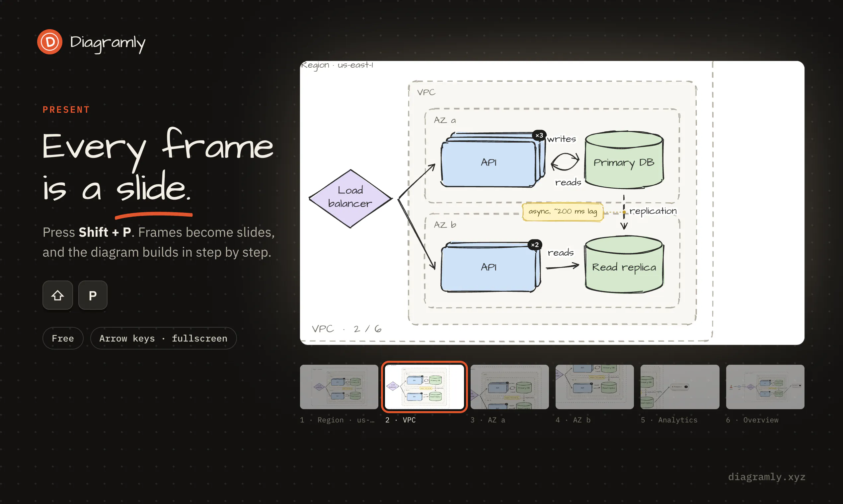The width and height of the screenshot is (843, 504).
Task: Click the Shift key icon
Action: (x=58, y=295)
